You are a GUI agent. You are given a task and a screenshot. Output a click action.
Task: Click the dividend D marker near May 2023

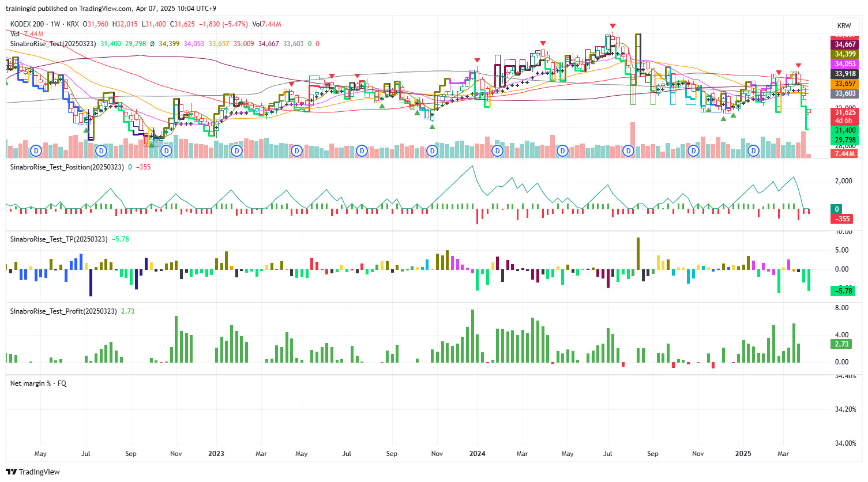tap(296, 151)
